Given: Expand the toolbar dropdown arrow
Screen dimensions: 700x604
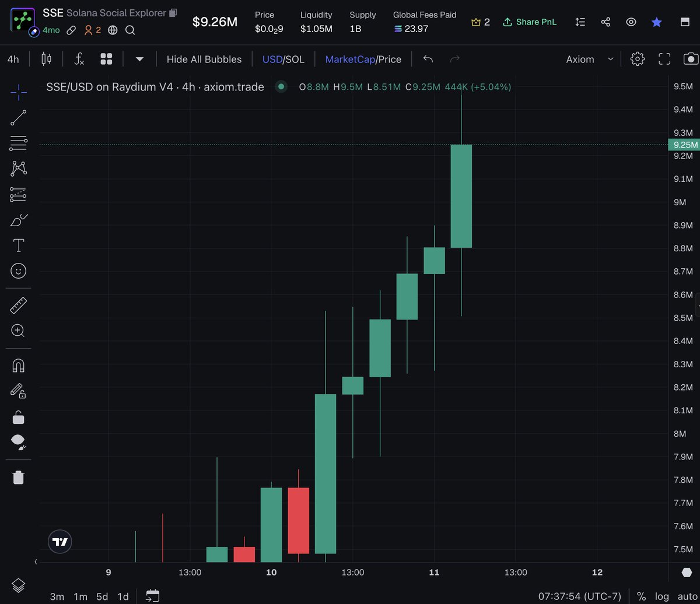Looking at the screenshot, I should pos(139,59).
